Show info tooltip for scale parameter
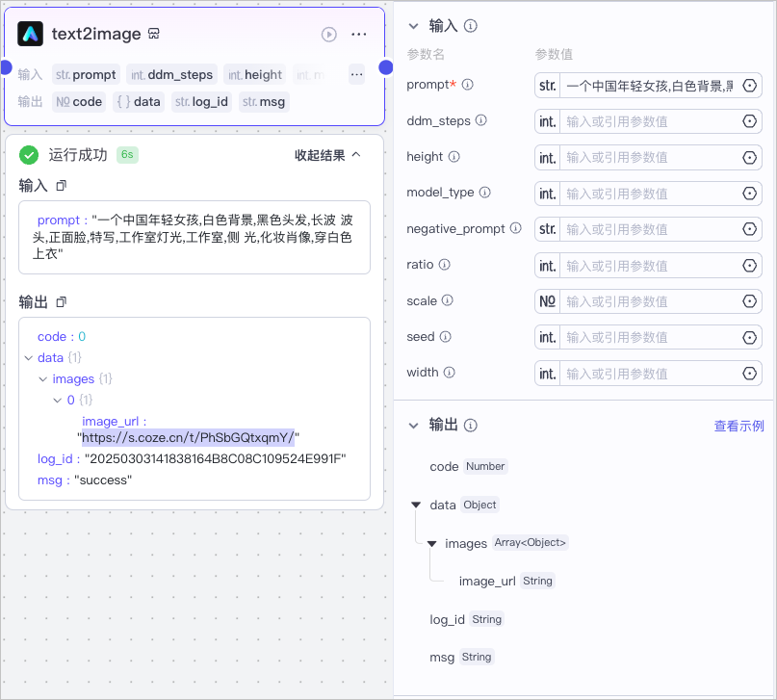 pos(448,300)
